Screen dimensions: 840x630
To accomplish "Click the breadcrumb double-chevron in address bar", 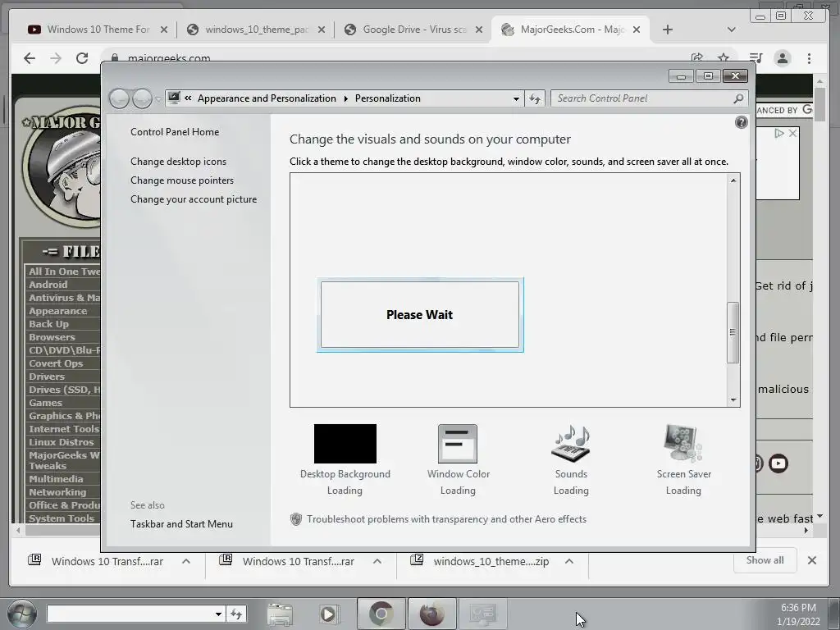I will coord(188,98).
